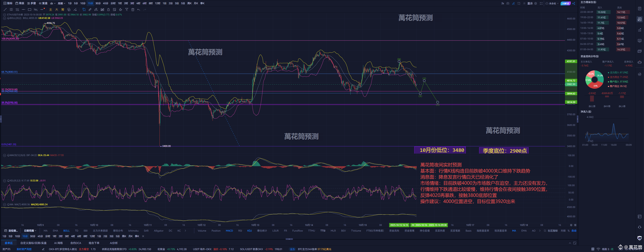This screenshot has height=252, width=644.
Task: Click the undo arrow icon
Action: point(139,10)
